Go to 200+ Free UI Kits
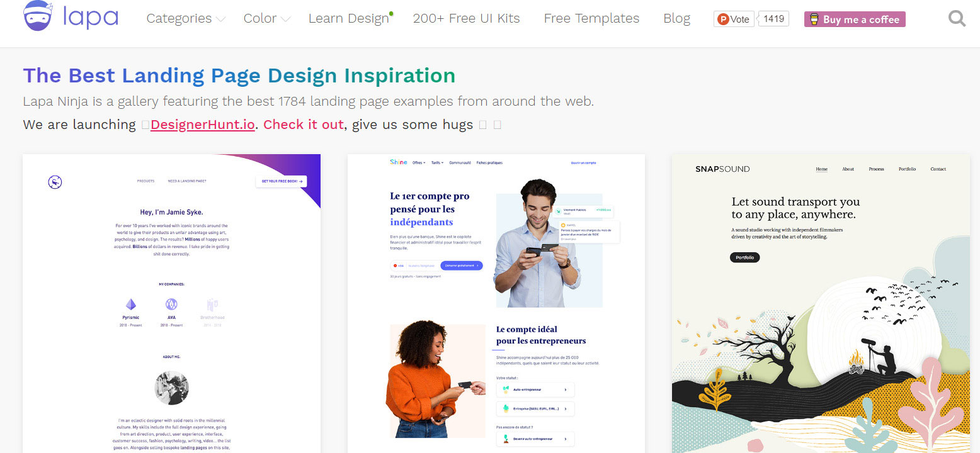Screen dimensions: 980x453 [466, 19]
